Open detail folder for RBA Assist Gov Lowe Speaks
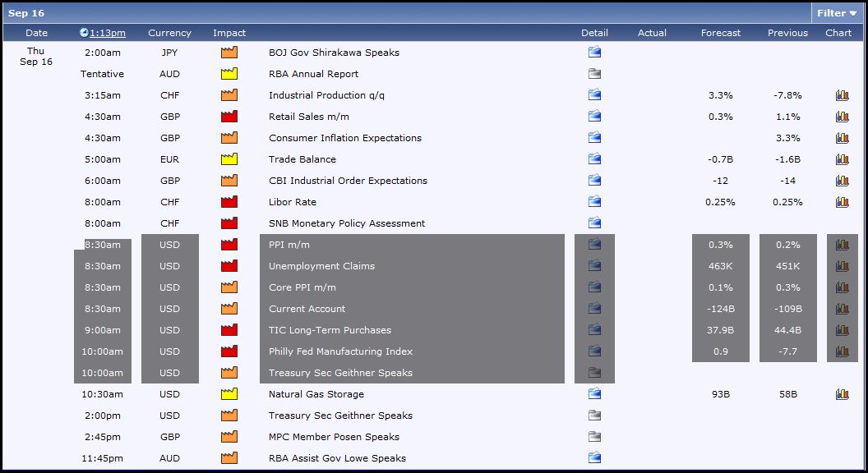 pos(594,457)
